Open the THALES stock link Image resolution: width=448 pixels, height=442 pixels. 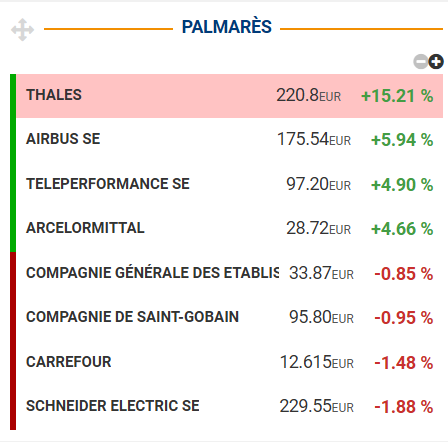[x=54, y=95]
